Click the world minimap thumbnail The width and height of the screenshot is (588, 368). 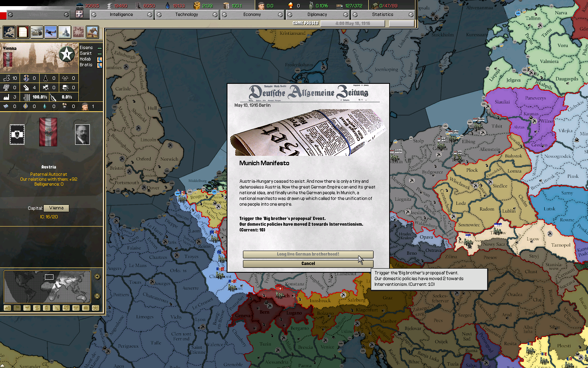coord(47,287)
